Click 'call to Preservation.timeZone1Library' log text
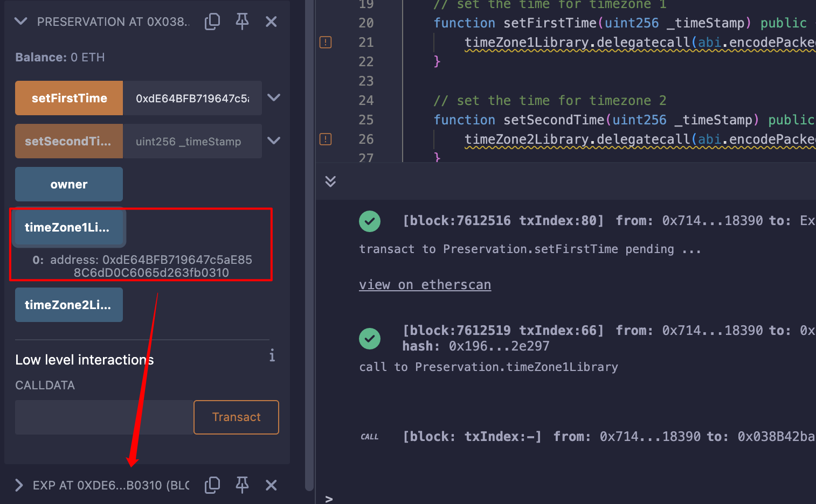The height and width of the screenshot is (504, 816). point(488,367)
